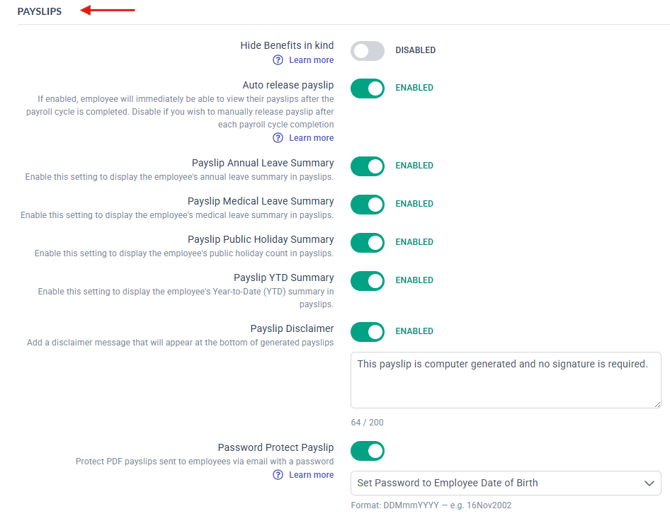Disable Auto release payslip toggle
The height and width of the screenshot is (521, 670).
(367, 88)
